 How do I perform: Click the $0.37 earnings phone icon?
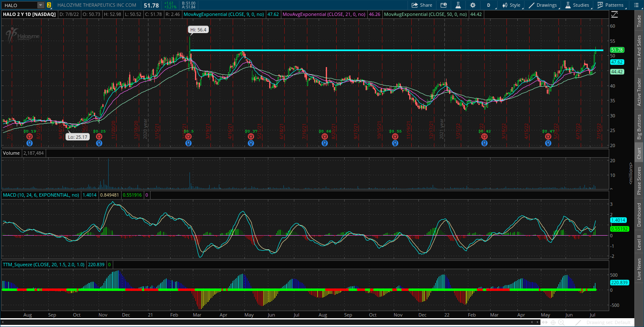251,137
